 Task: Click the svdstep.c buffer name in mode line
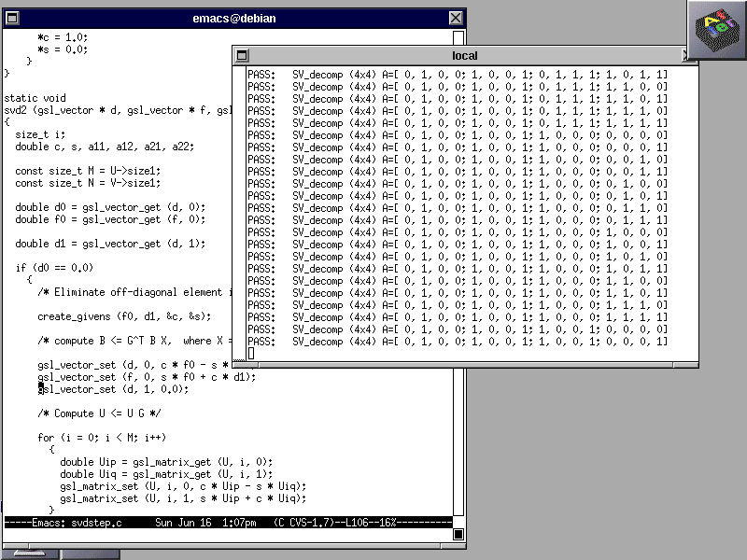(x=98, y=523)
